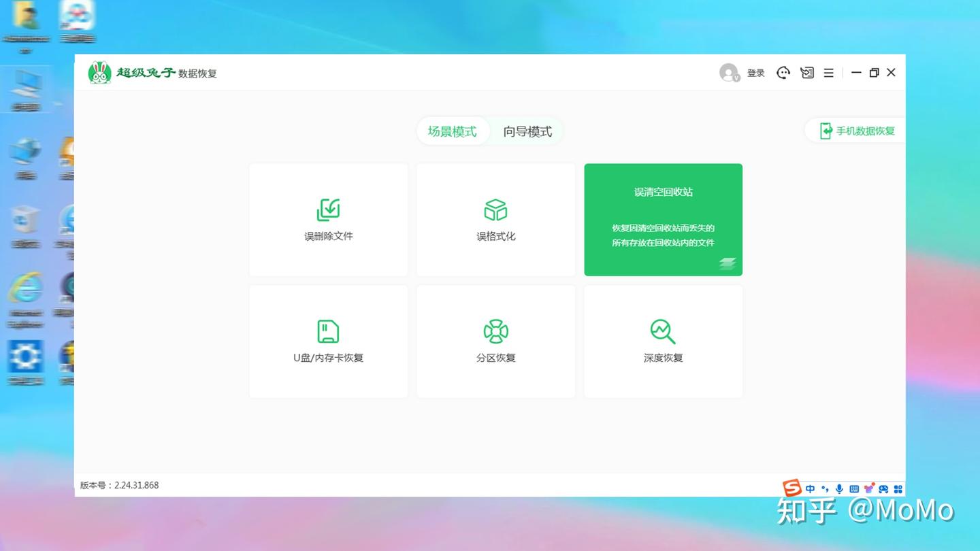Select the recycle bin desktop icon
The height and width of the screenshot is (551, 980).
click(25, 227)
